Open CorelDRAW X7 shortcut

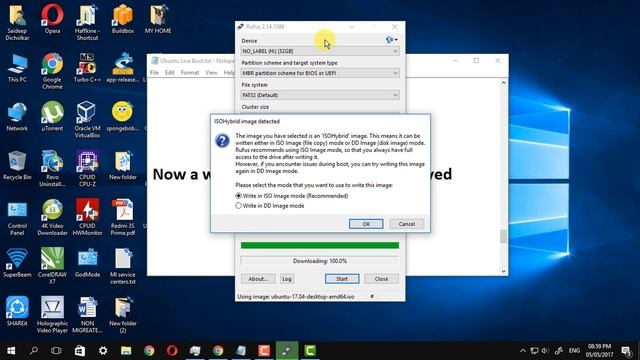point(52,266)
